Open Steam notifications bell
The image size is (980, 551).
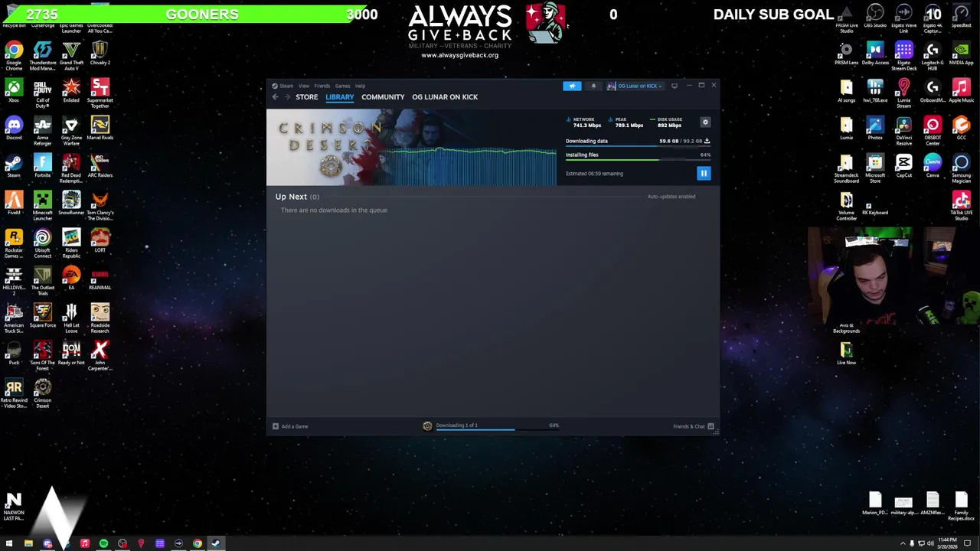coord(593,86)
